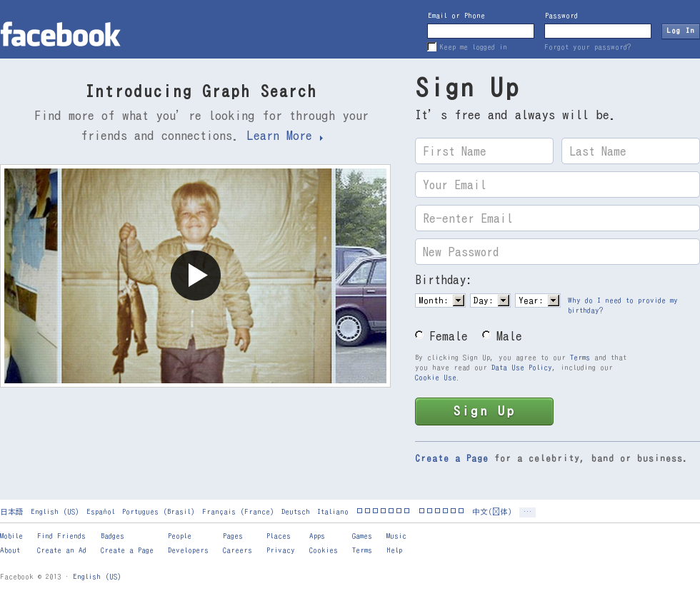Viewport: 700px width, 596px height.
Task: Open the Cookie Use link
Action: click(x=436, y=378)
